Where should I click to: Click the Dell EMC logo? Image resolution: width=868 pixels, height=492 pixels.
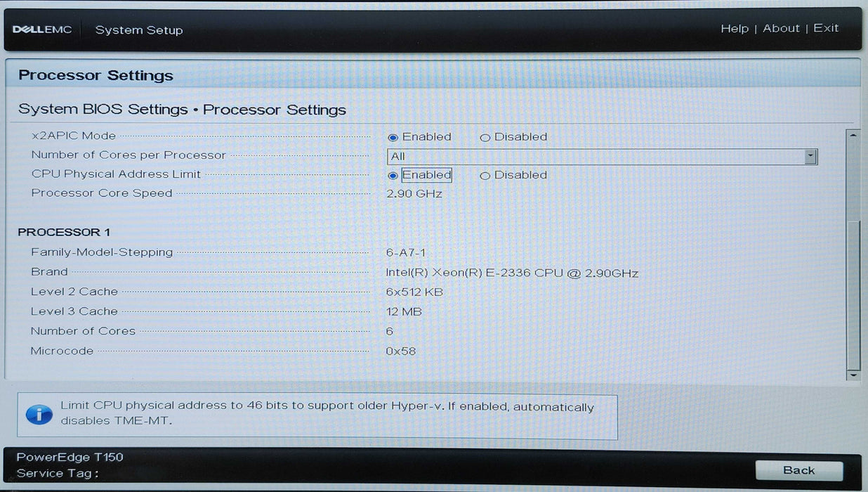coord(42,29)
